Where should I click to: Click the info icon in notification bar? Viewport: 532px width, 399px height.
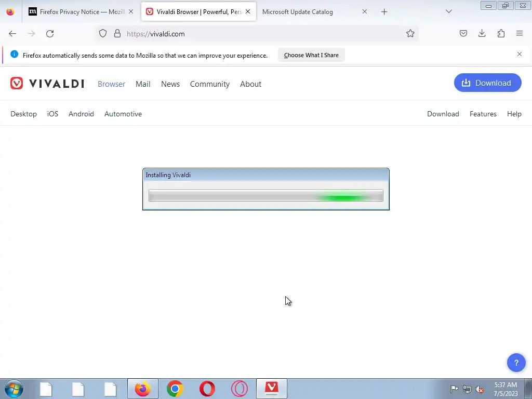point(14,54)
